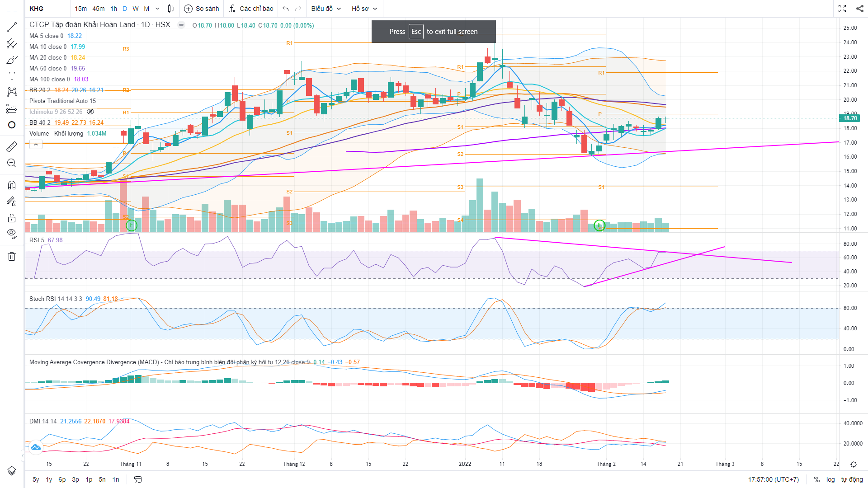868x488 pixels.
Task: Toggle Ichimoku indicator visibility eye
Action: pyautogui.click(x=90, y=112)
